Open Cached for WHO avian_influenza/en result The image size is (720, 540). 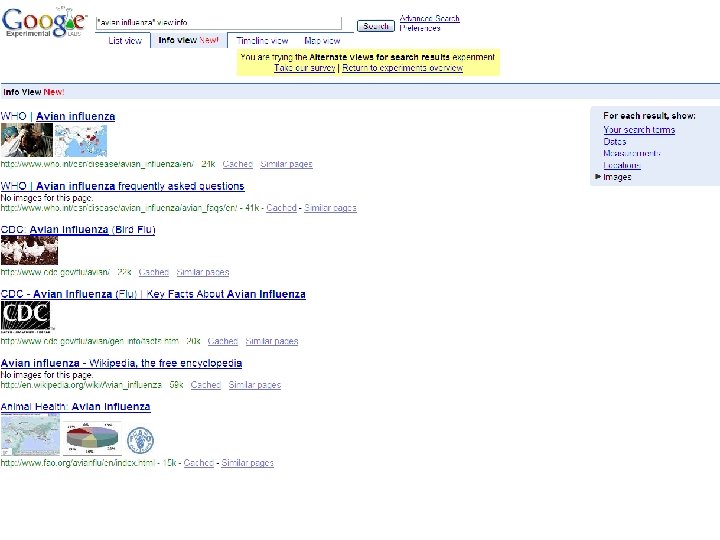tap(237, 164)
